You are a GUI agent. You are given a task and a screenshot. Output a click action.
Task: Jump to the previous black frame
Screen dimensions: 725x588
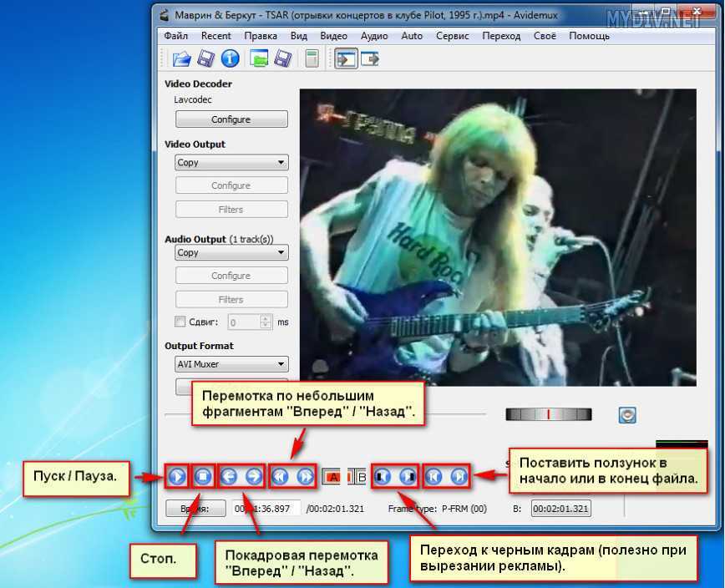point(382,476)
